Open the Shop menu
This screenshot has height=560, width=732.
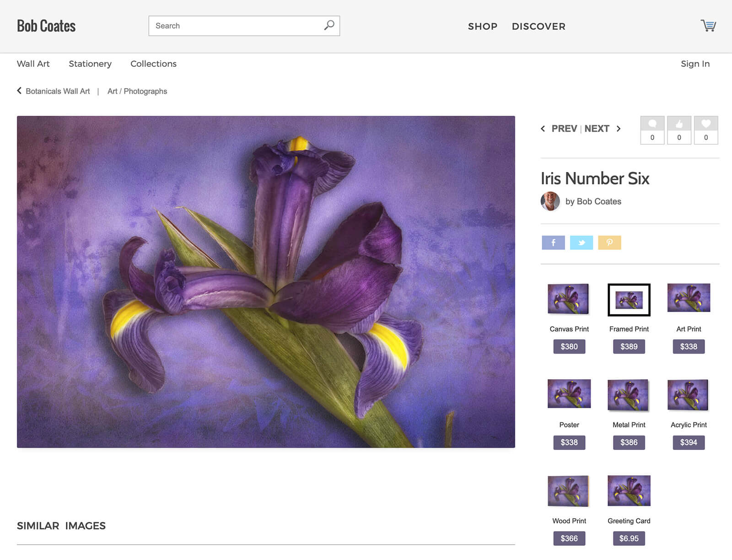pos(482,27)
